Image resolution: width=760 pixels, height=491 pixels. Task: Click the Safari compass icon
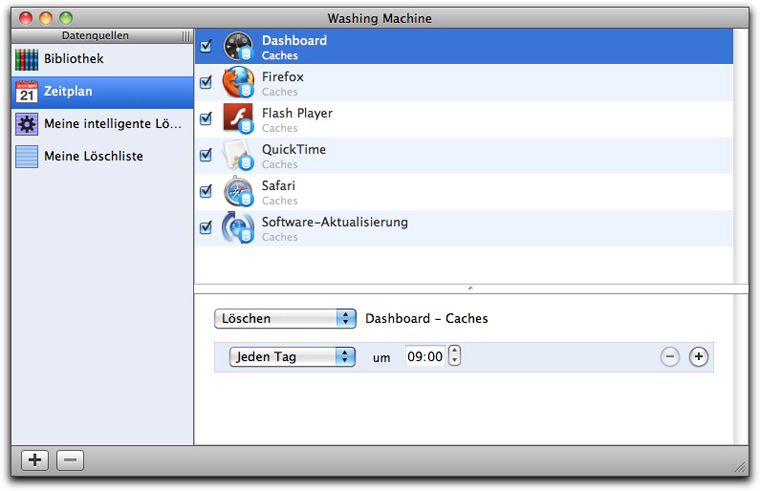(238, 191)
